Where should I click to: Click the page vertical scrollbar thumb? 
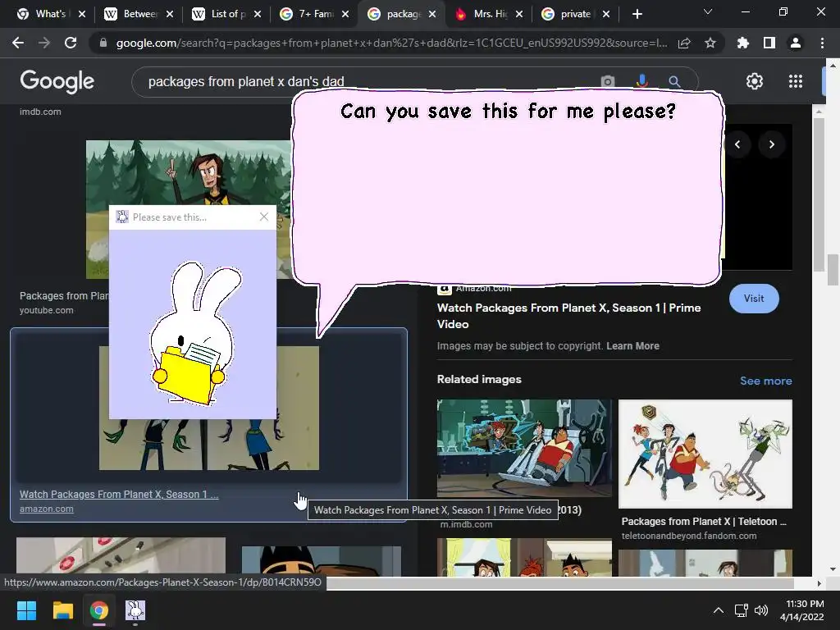coord(833,270)
